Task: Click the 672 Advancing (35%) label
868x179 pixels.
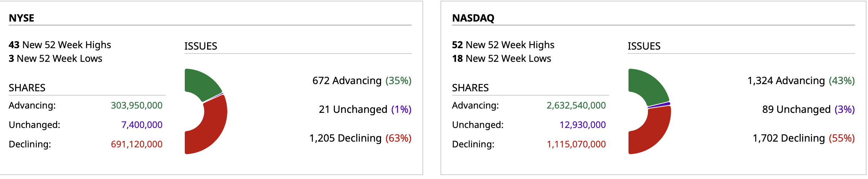Action: click(362, 81)
